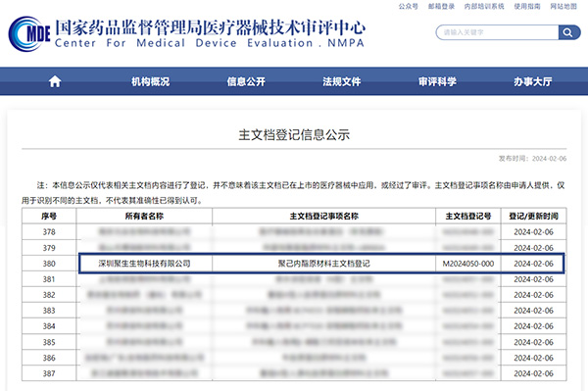
Task: Click the date in row 387
Action: (534, 373)
